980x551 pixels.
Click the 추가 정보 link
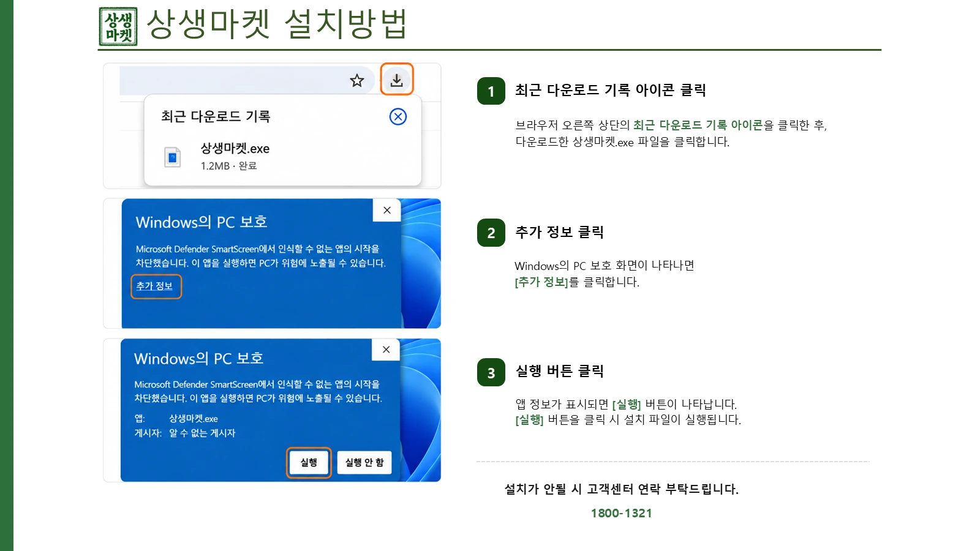click(156, 286)
